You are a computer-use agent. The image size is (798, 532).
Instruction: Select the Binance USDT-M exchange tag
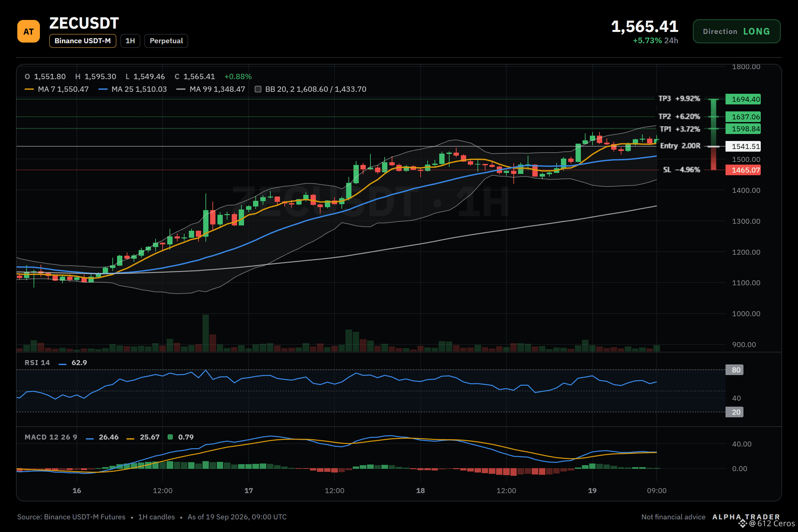(82, 41)
